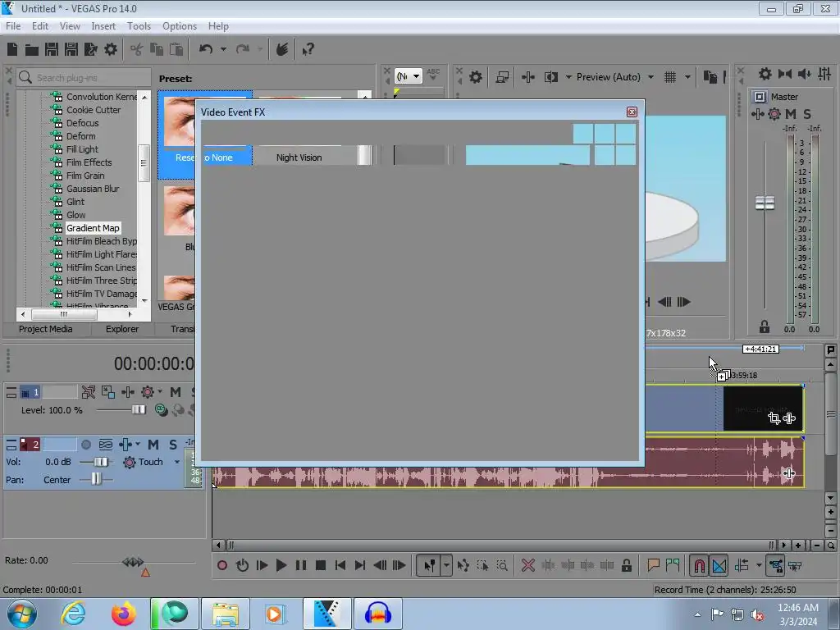The height and width of the screenshot is (630, 840).
Task: Select the Envelope Edit Tool icon
Action: coord(463,566)
